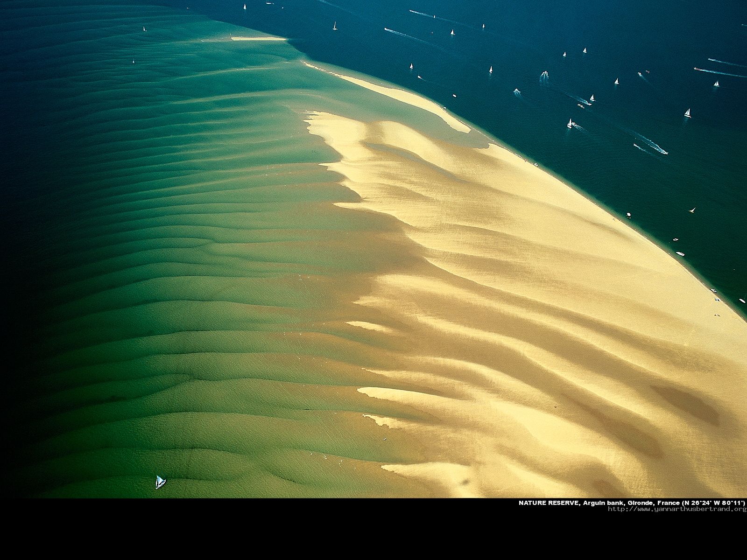Click the detached narrow sand strip at top

click(258, 39)
